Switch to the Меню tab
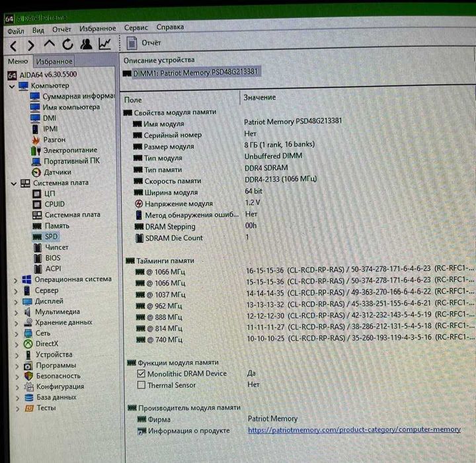Viewport: 476px width, 463px height. pos(18,62)
